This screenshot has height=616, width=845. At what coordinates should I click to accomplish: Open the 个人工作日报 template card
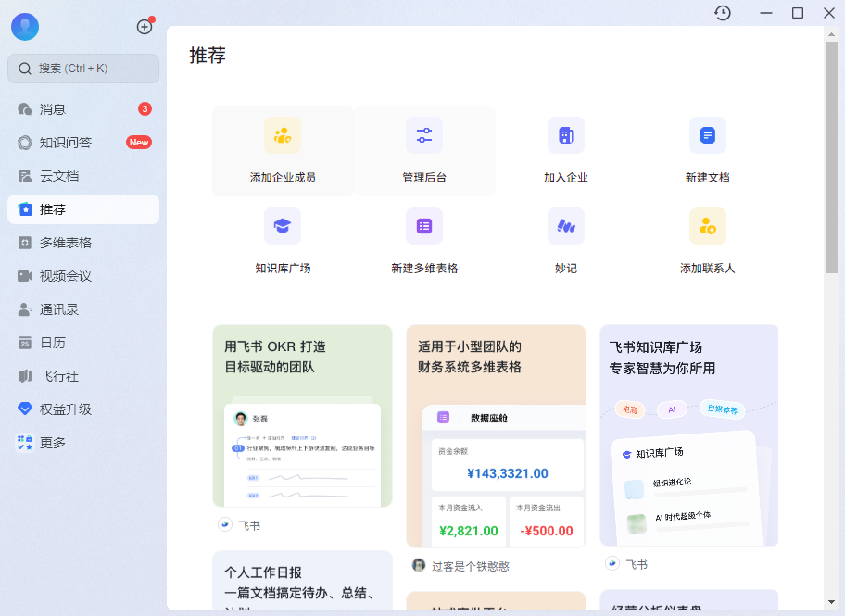point(302,581)
